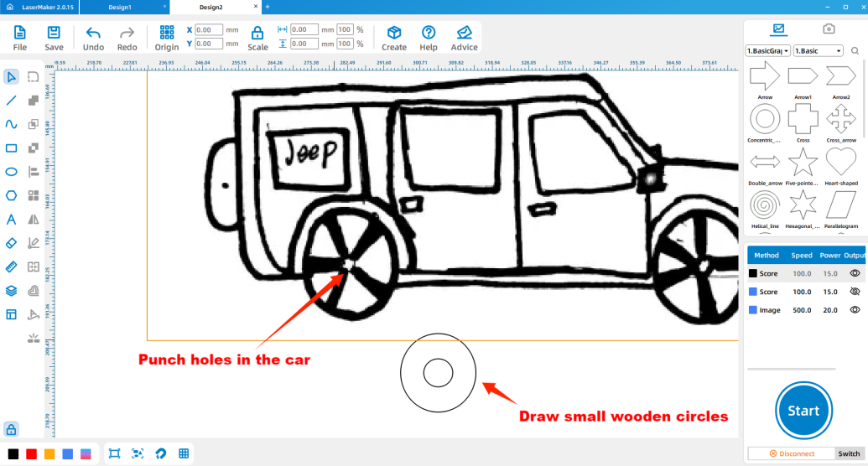This screenshot has width=868, height=466.
Task: Click the X coordinate input field
Action: click(209, 30)
